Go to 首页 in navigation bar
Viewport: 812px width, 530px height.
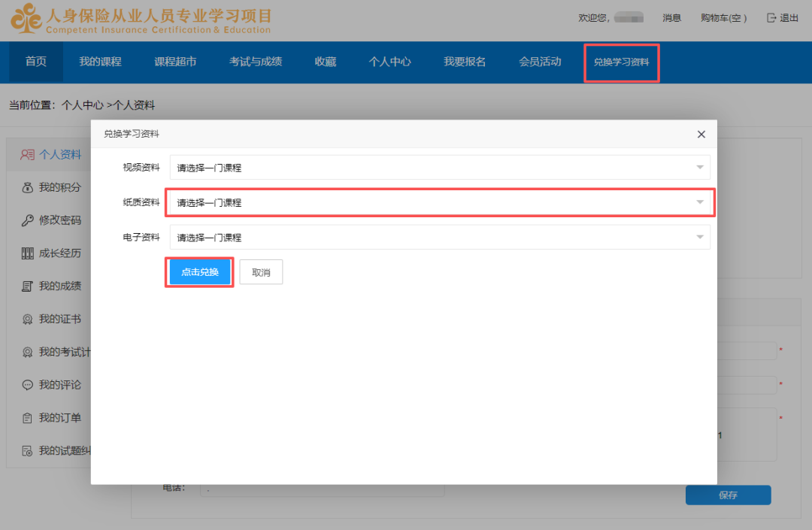35,62
